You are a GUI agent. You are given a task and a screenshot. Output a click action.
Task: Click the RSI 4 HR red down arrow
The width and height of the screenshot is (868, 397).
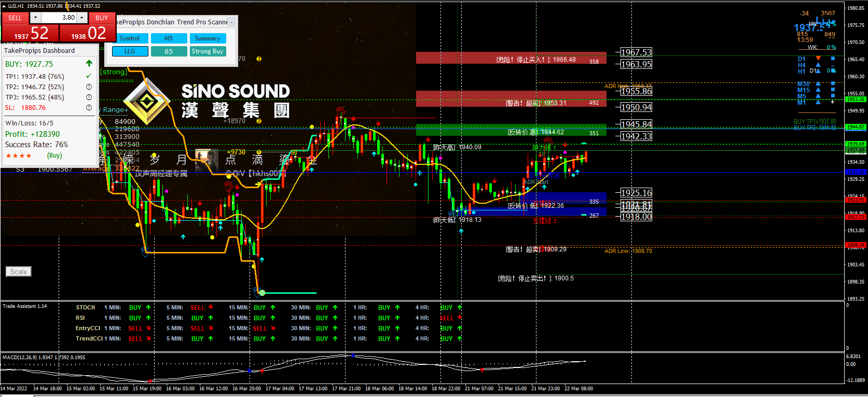(x=460, y=318)
